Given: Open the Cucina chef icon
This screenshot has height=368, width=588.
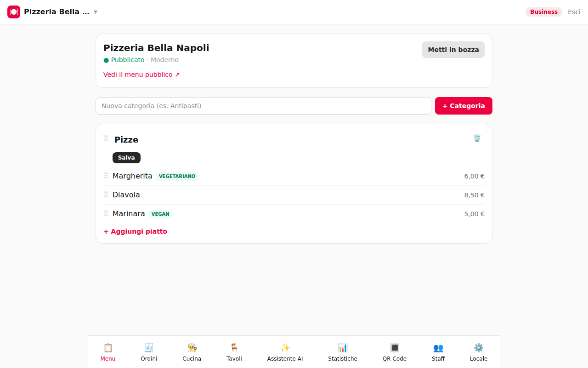Looking at the screenshot, I should coord(192,348).
